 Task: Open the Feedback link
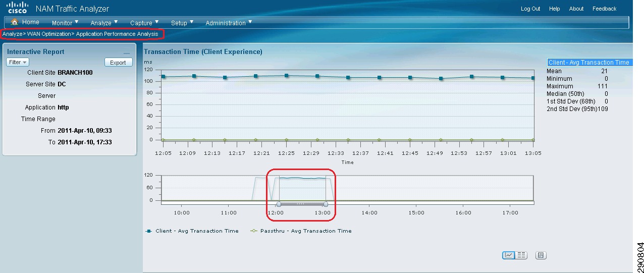point(605,9)
